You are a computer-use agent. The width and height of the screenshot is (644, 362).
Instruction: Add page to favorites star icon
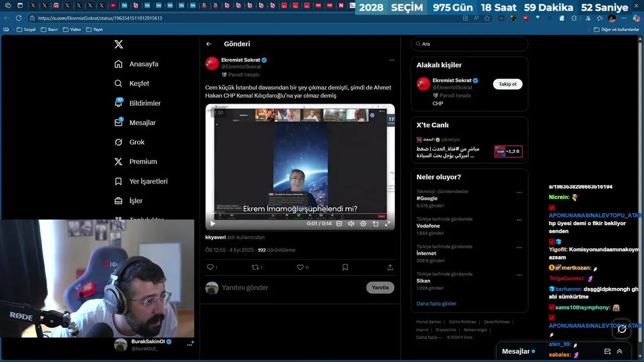click(487, 18)
